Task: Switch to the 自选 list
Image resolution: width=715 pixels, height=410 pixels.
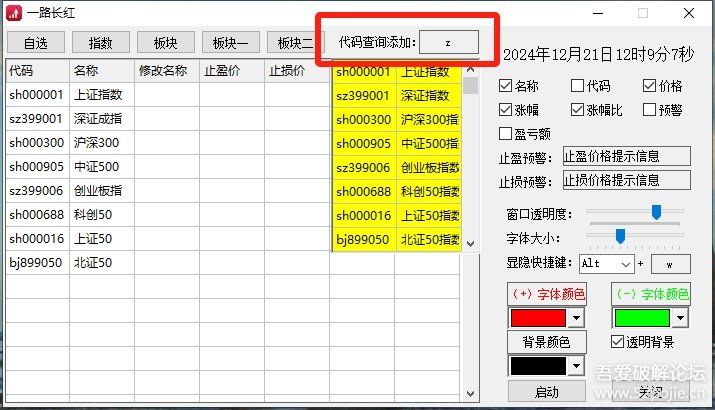Action: [x=35, y=42]
